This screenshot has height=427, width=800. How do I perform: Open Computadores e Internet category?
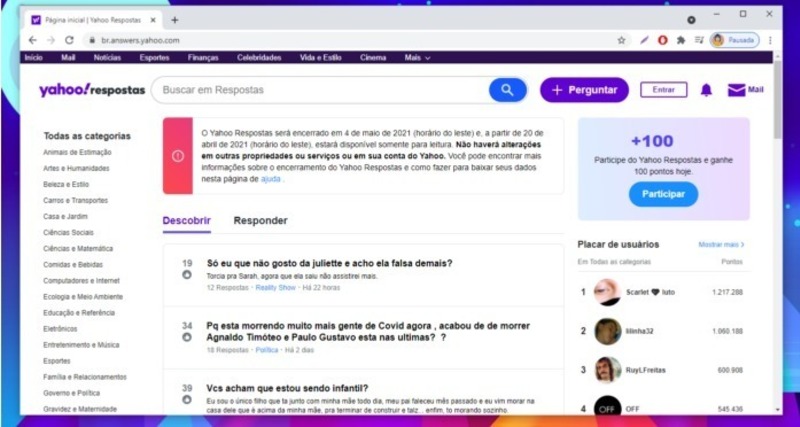tap(81, 281)
